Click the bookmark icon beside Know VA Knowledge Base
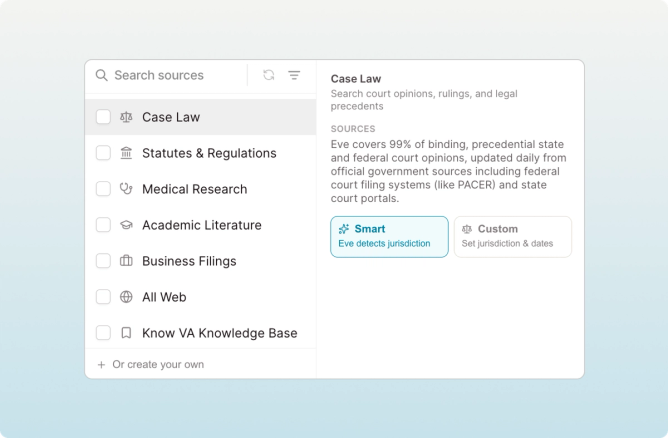This screenshot has height=438, width=668. point(126,333)
